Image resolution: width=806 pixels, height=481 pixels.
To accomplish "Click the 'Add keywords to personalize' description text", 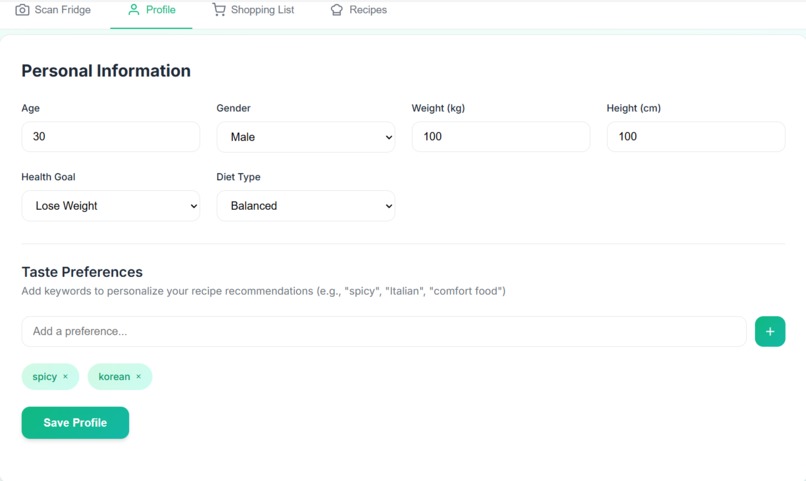I will pos(264,291).
